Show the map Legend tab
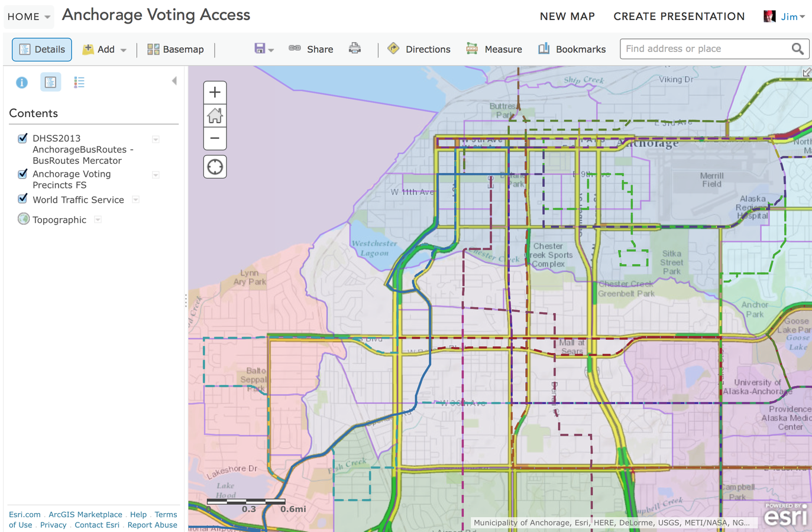Viewport: 812px width, 532px height. coord(79,83)
